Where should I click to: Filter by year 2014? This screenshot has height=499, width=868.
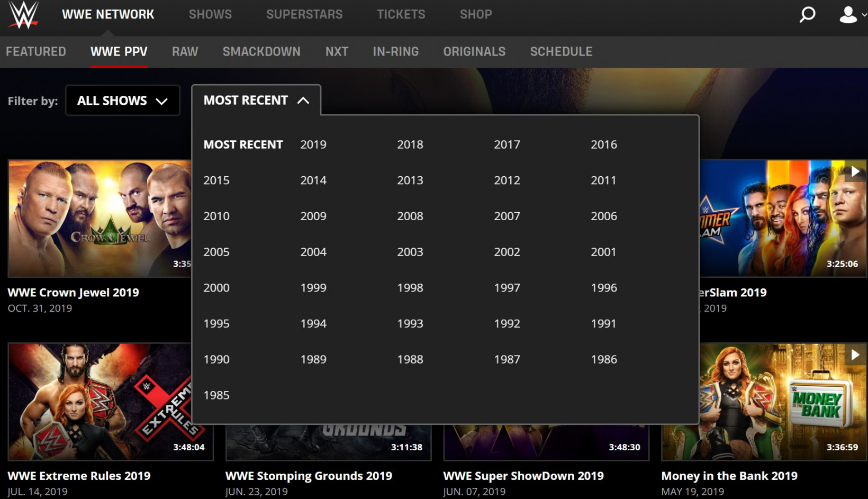click(x=313, y=180)
